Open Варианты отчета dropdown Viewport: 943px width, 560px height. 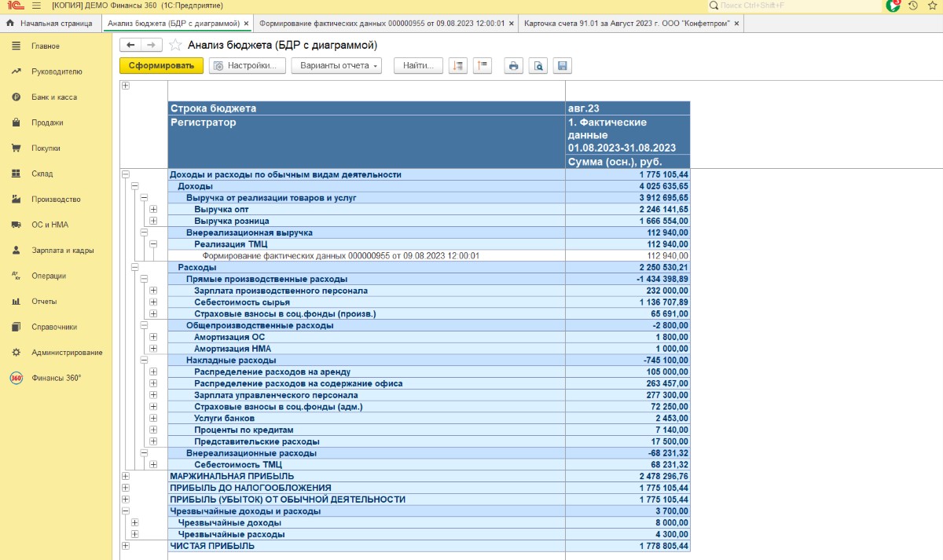pos(336,66)
